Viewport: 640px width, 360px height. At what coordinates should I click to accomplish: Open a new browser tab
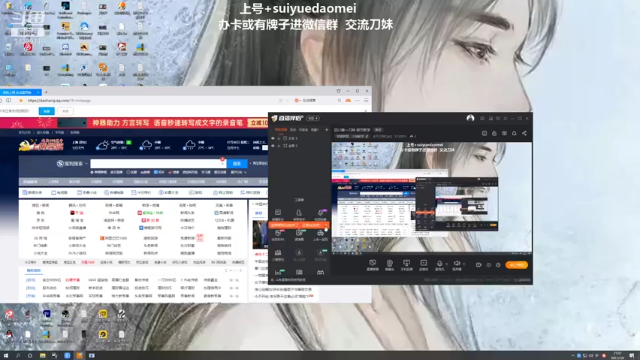pos(46,92)
